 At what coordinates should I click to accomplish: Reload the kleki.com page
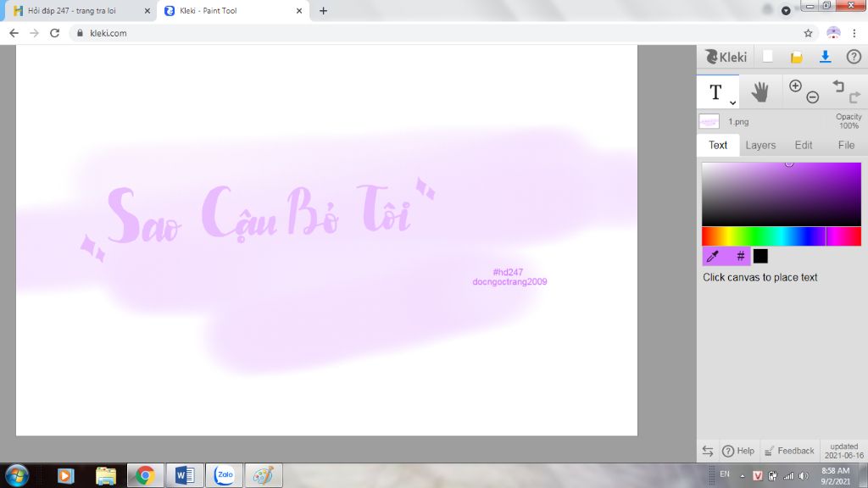coord(54,33)
